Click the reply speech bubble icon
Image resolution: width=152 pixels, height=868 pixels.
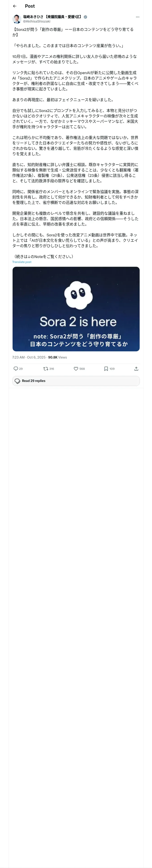click(x=16, y=369)
